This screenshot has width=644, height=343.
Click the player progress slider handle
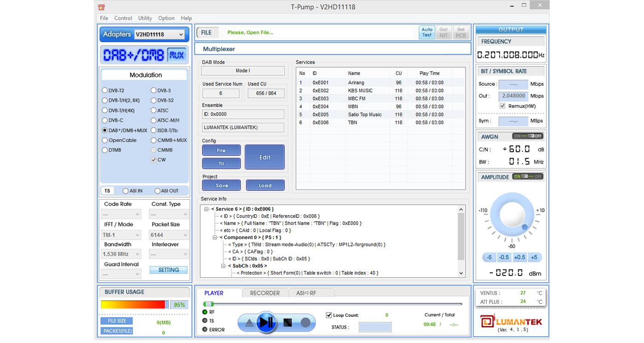click(209, 304)
